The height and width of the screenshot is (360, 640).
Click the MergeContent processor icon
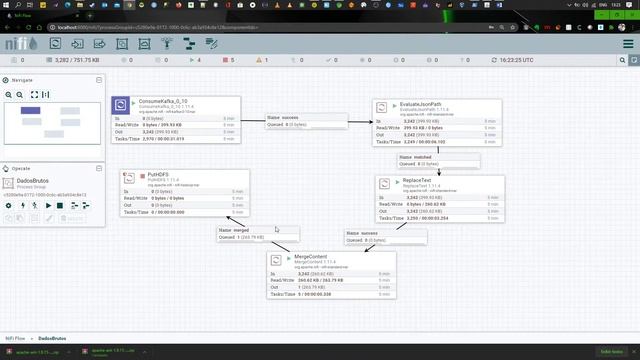coord(276,260)
